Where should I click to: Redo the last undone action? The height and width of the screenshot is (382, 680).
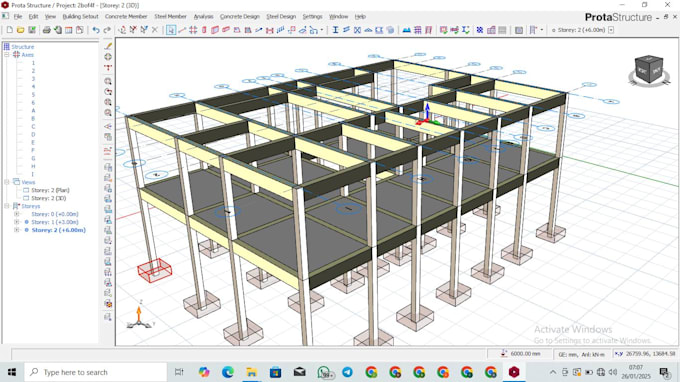(107, 30)
